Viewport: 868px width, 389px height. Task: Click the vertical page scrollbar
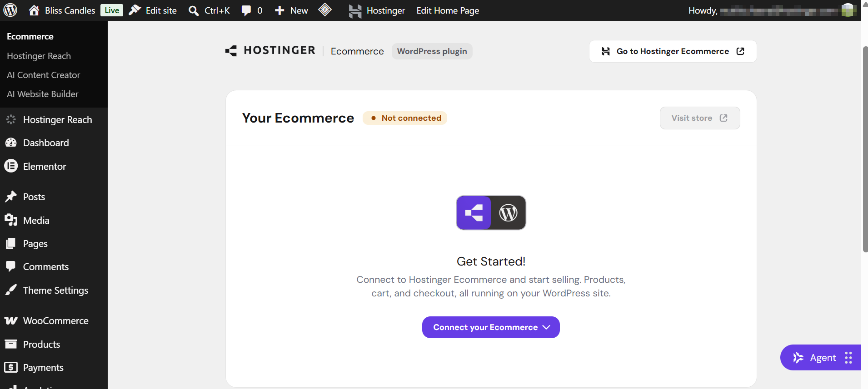point(865,149)
